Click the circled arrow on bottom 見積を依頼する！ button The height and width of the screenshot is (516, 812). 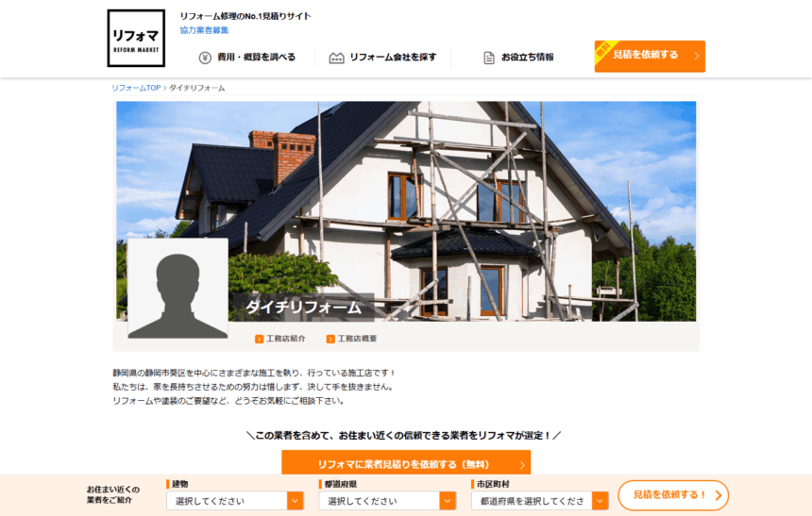pos(718,495)
